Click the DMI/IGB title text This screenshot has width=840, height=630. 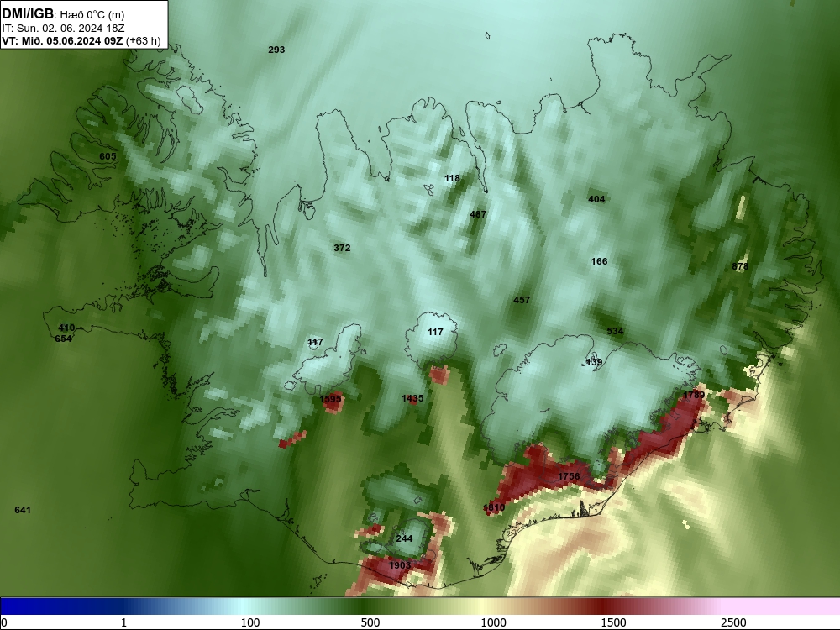click(x=28, y=14)
